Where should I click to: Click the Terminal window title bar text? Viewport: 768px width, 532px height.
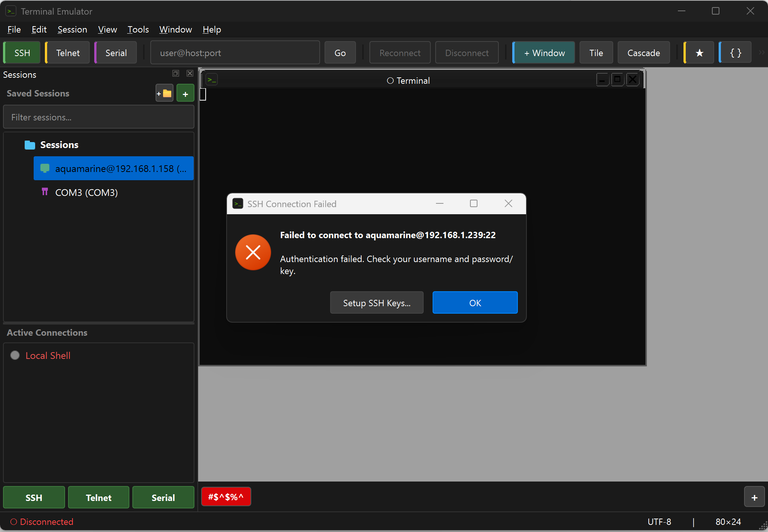(x=408, y=80)
